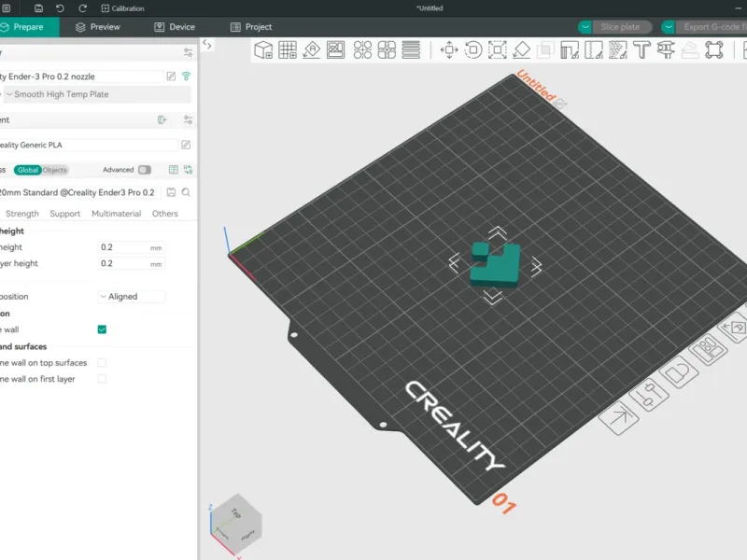Image resolution: width=747 pixels, height=560 pixels.
Task: Open the Creality Generic PLA filament dropdown
Action: point(89,145)
